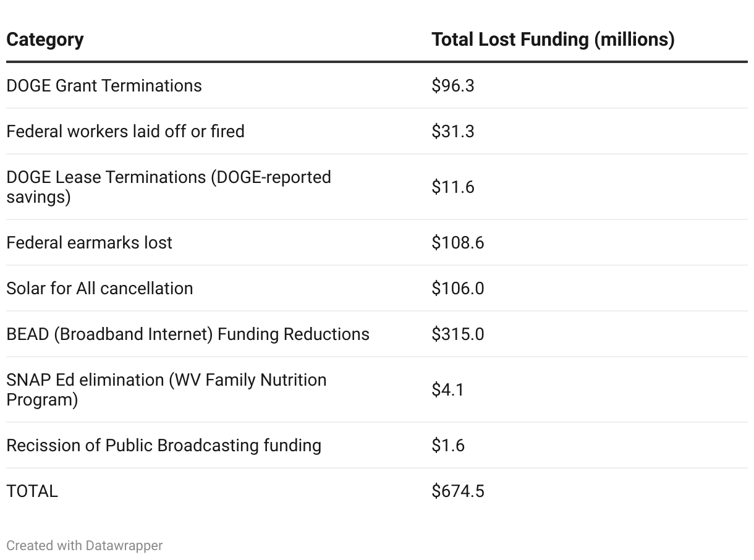Select the Federal earmarks lost row
The width and height of the screenshot is (754, 560).
pyautogui.click(x=89, y=242)
